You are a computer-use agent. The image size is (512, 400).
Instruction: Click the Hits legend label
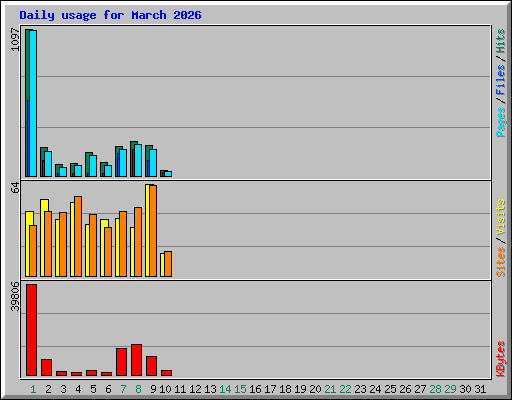tap(501, 41)
